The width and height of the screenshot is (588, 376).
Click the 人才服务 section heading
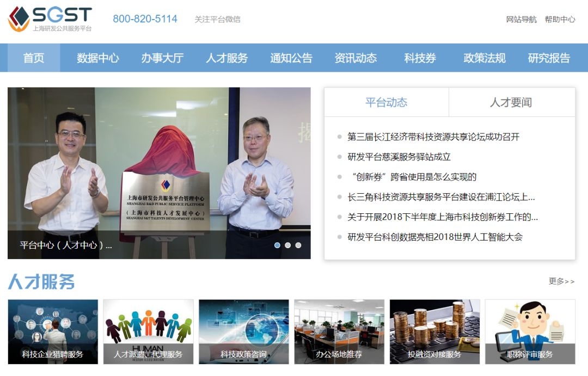41,282
